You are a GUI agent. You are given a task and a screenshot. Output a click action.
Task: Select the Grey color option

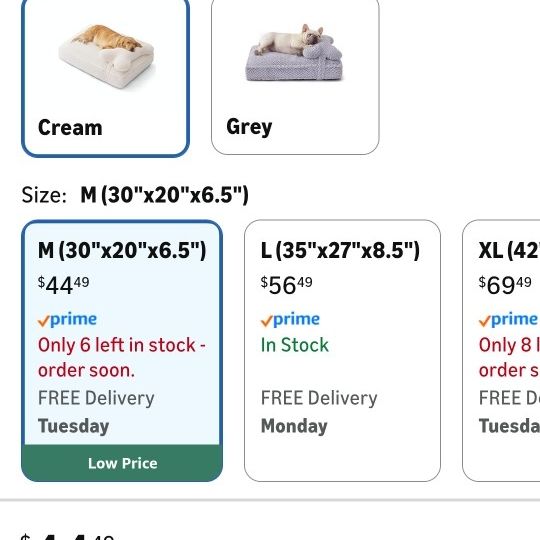295,76
